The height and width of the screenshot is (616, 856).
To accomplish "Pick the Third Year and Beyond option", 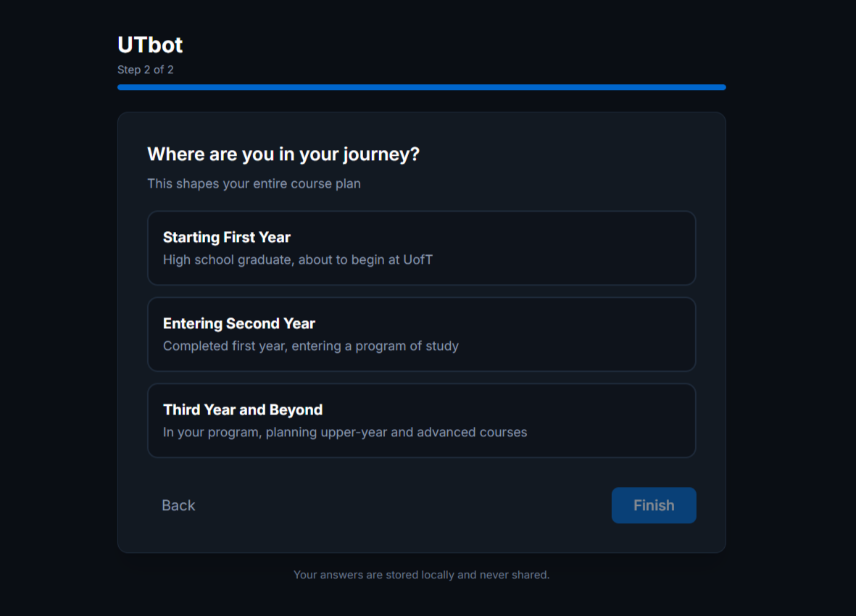I will [421, 420].
